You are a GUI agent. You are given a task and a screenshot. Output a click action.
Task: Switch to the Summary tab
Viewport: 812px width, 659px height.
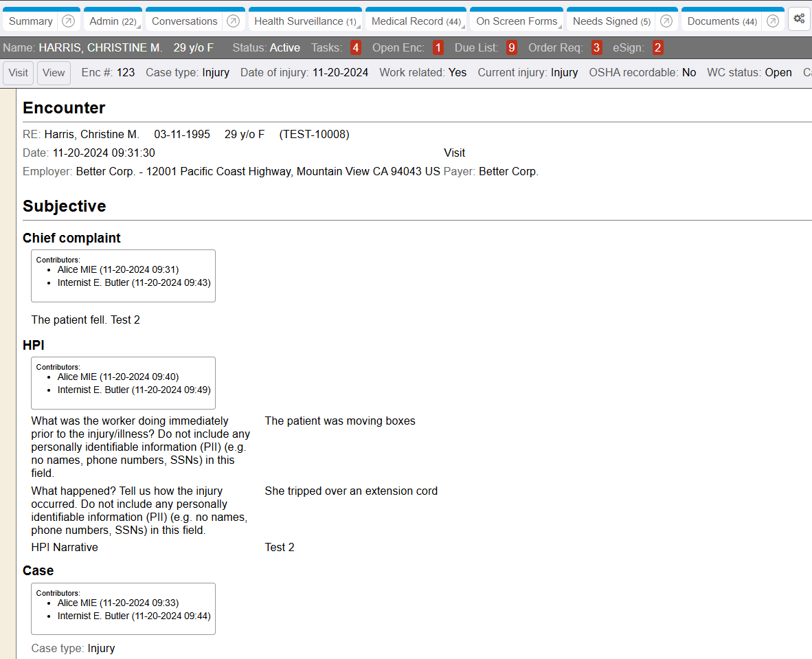(31, 21)
